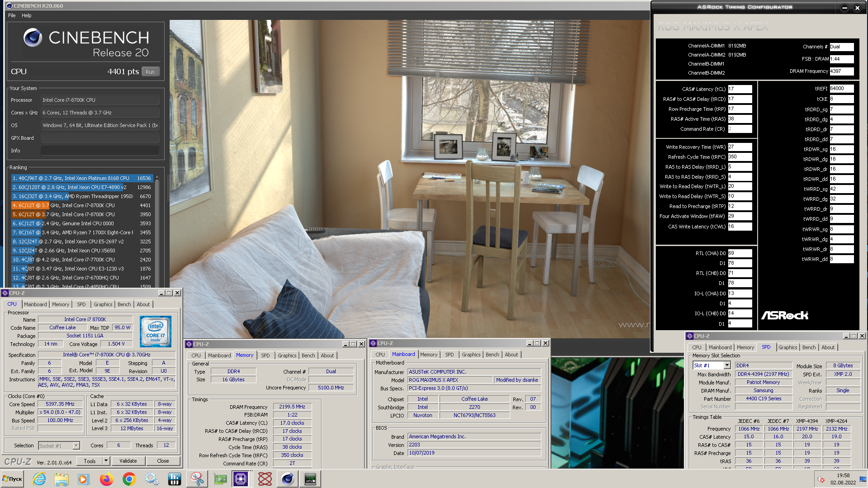Click the CPU-Z title icon in the Mainboard window
This screenshot has width=868, height=488.
(373, 343)
